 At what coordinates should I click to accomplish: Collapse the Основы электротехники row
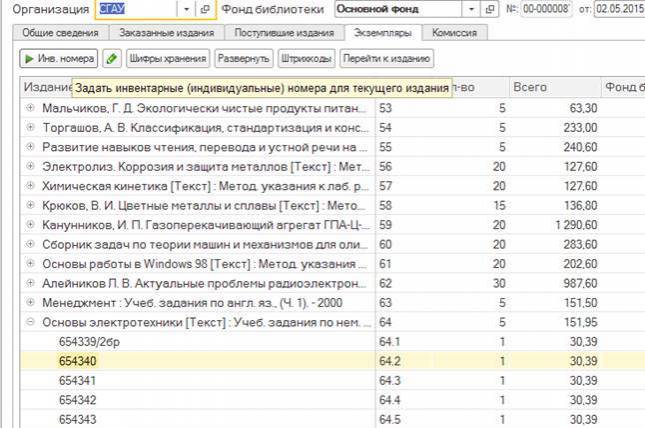(x=30, y=322)
